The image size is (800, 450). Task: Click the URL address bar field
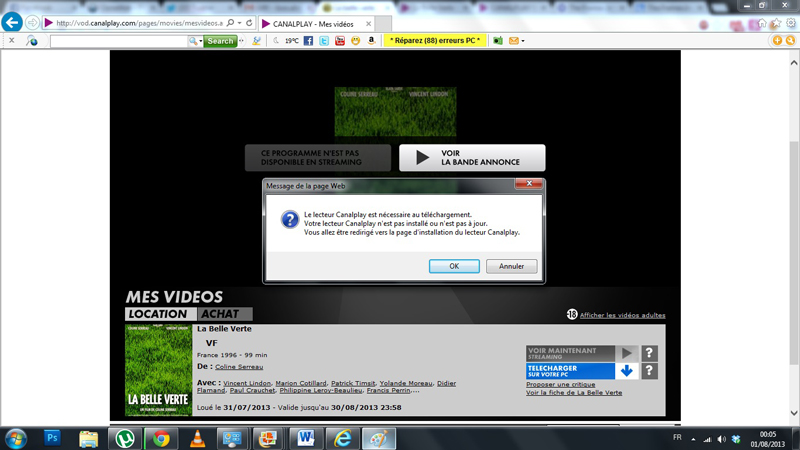coord(139,23)
